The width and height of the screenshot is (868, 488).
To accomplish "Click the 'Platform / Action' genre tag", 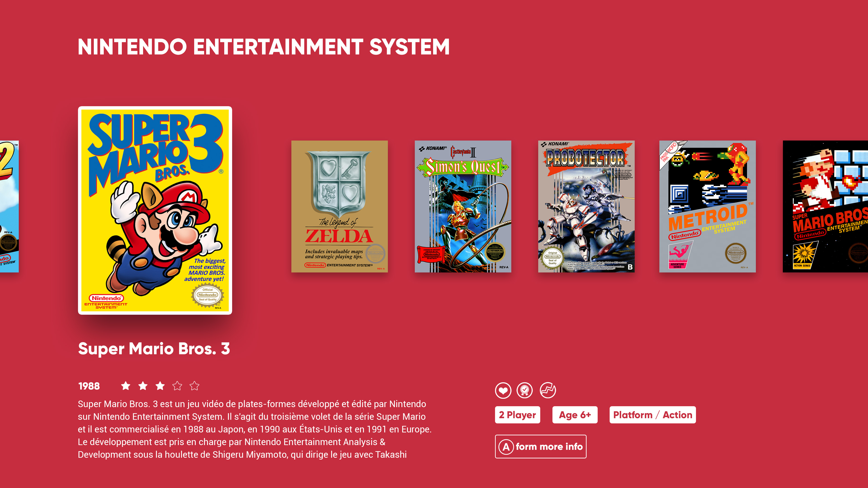I will pyautogui.click(x=653, y=415).
